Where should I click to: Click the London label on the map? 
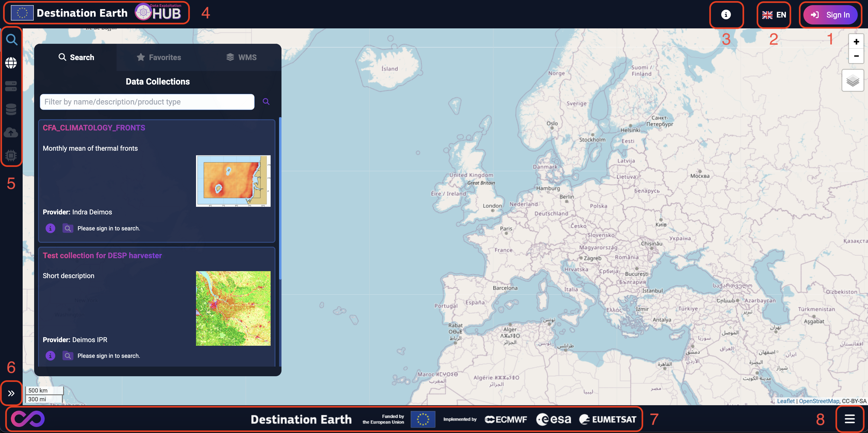pyautogui.click(x=492, y=206)
